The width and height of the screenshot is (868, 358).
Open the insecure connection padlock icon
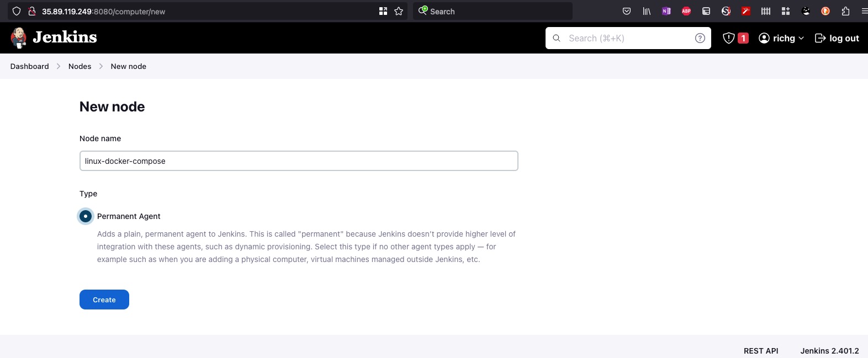click(32, 11)
